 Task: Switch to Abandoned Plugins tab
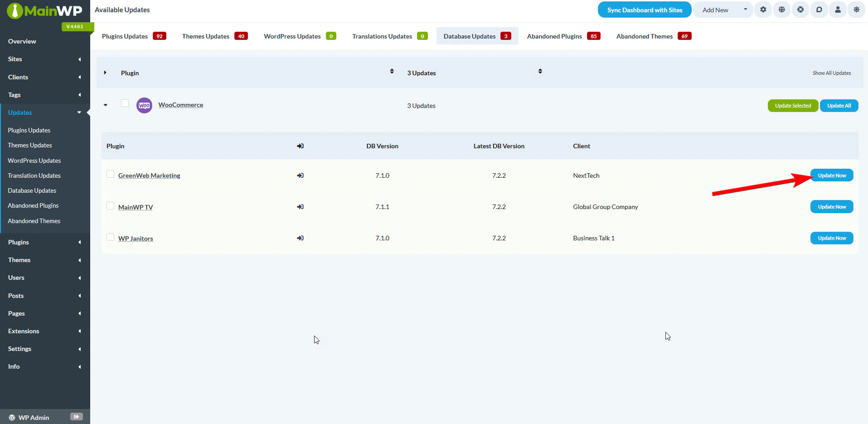[563, 36]
